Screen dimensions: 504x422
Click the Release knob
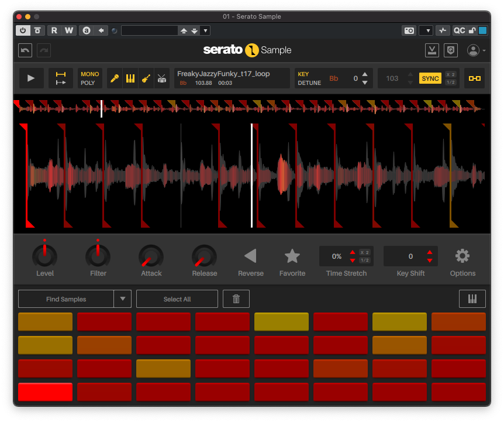coord(205,256)
